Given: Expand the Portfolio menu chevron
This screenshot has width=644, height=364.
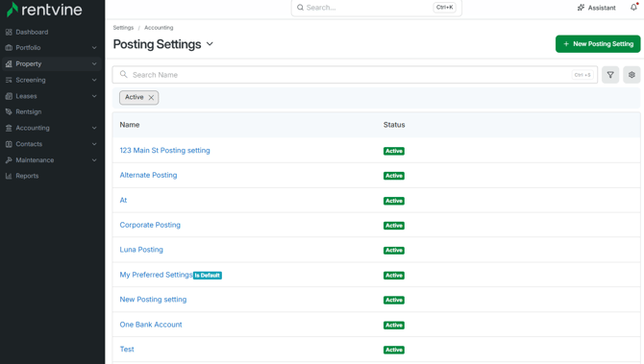Looking at the screenshot, I should (94, 48).
